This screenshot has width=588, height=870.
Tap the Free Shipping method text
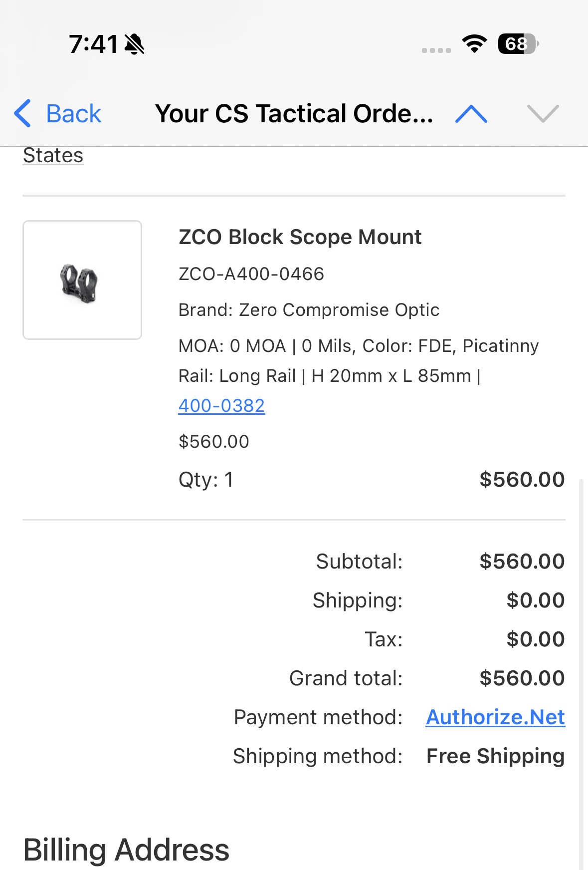click(495, 756)
